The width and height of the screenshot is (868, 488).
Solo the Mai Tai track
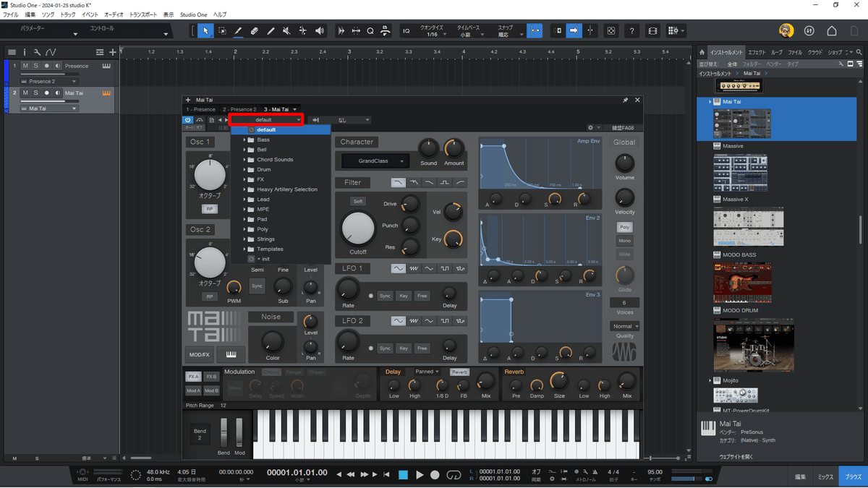35,93
